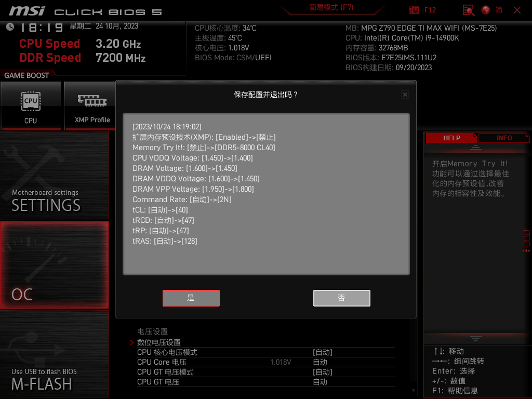The image size is (532, 399).
Task: Open the BIOS search icon
Action: tap(469, 10)
